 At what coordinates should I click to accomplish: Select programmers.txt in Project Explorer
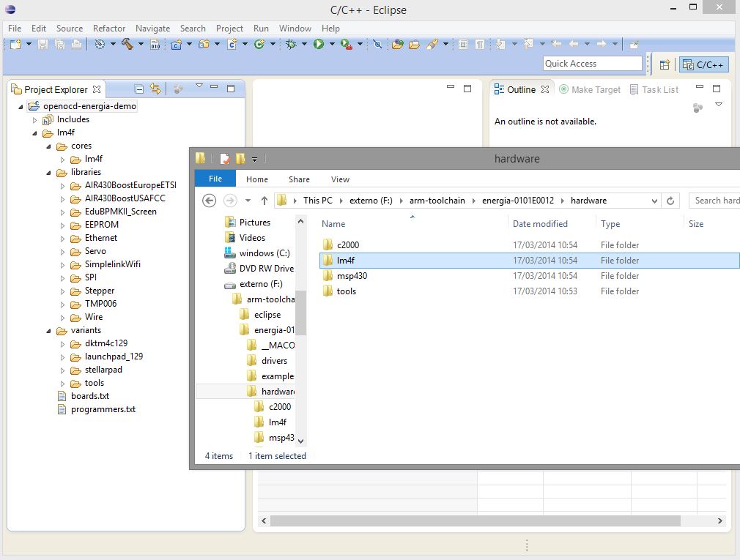(x=103, y=409)
